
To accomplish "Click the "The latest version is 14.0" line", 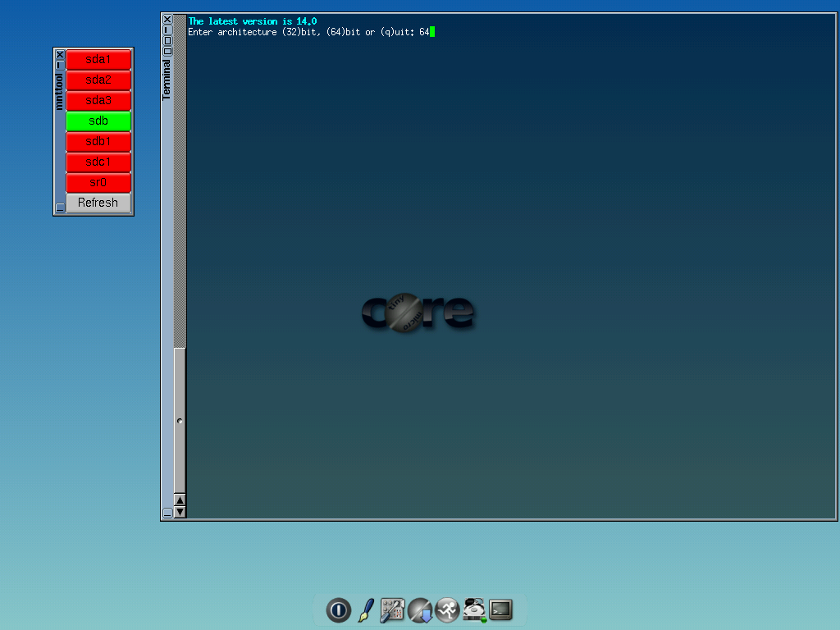I will tap(253, 21).
